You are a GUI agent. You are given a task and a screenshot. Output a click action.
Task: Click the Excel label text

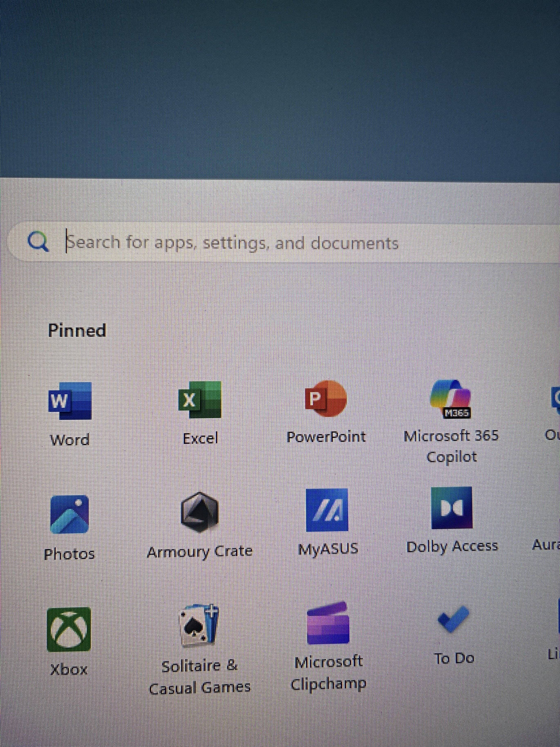[x=200, y=439]
